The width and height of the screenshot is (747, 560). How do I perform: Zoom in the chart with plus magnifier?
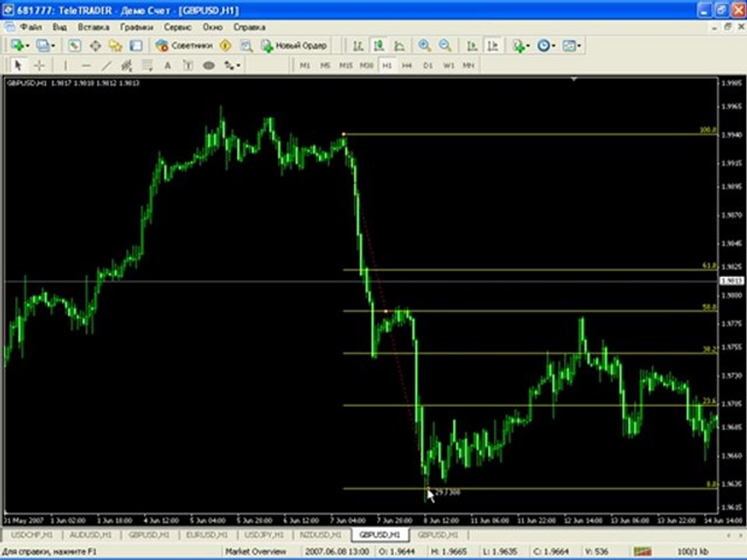pos(425,46)
